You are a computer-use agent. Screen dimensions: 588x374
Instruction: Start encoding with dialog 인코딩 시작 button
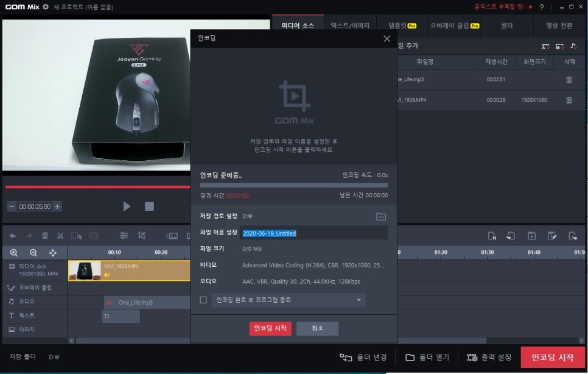270,328
